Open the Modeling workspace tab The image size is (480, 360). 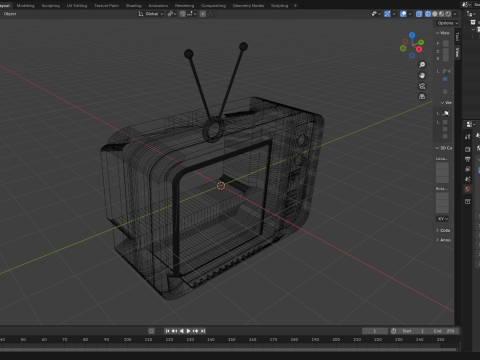(x=25, y=5)
